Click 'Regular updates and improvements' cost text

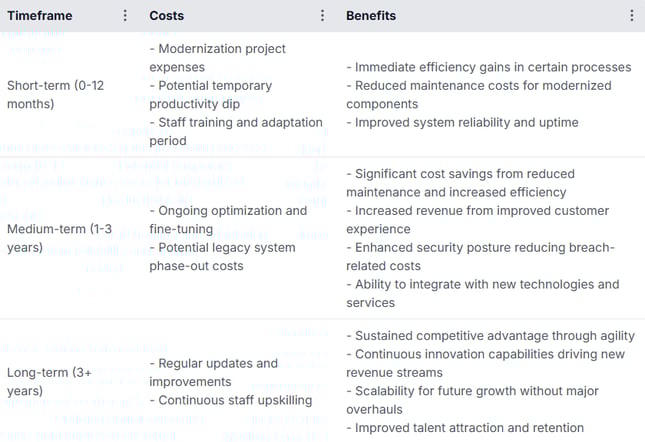[x=214, y=372]
